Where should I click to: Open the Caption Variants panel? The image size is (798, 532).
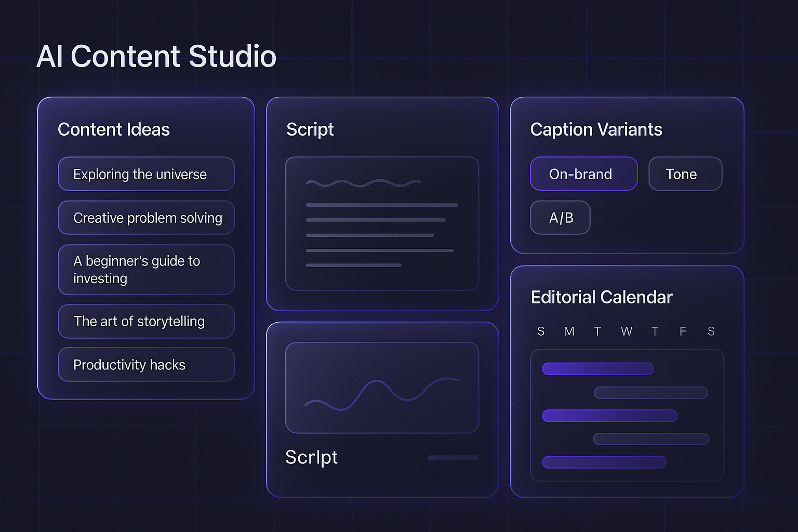[596, 129]
